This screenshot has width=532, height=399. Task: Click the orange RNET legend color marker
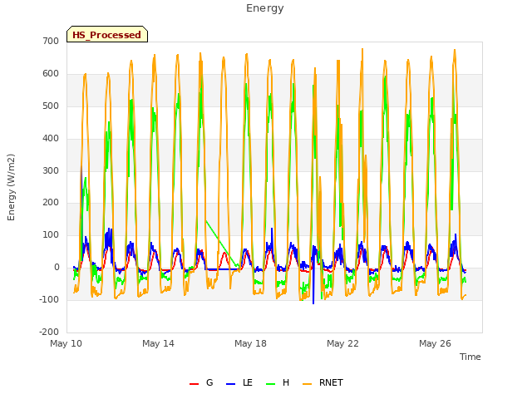[307, 384]
